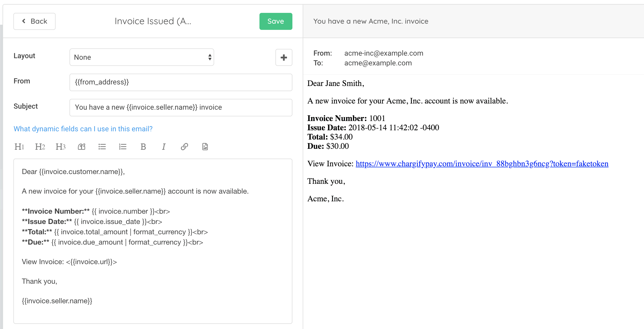Click the Due $30.00 line in preview
The height and width of the screenshot is (329, 644).
pos(328,146)
